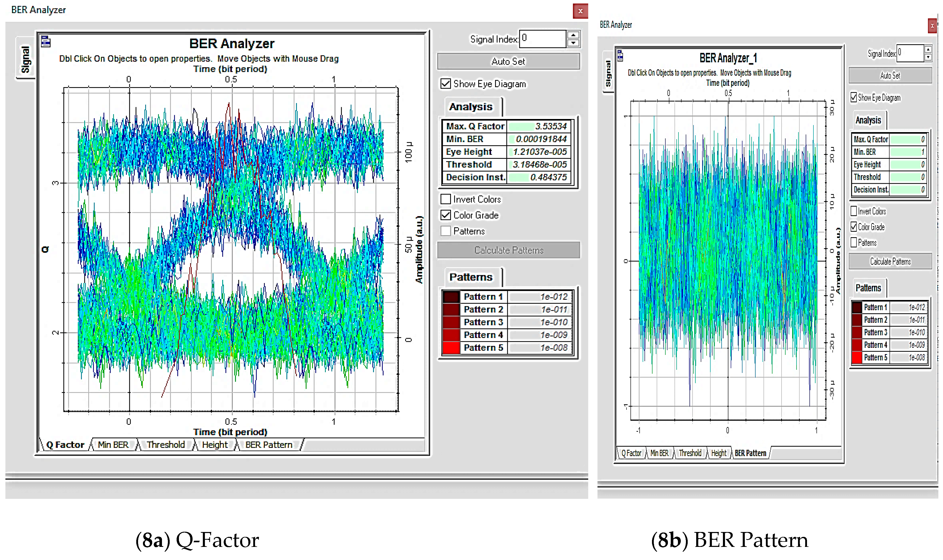Increase Signal Index in left analyzer
The width and height of the screenshot is (943, 560).
point(573,35)
